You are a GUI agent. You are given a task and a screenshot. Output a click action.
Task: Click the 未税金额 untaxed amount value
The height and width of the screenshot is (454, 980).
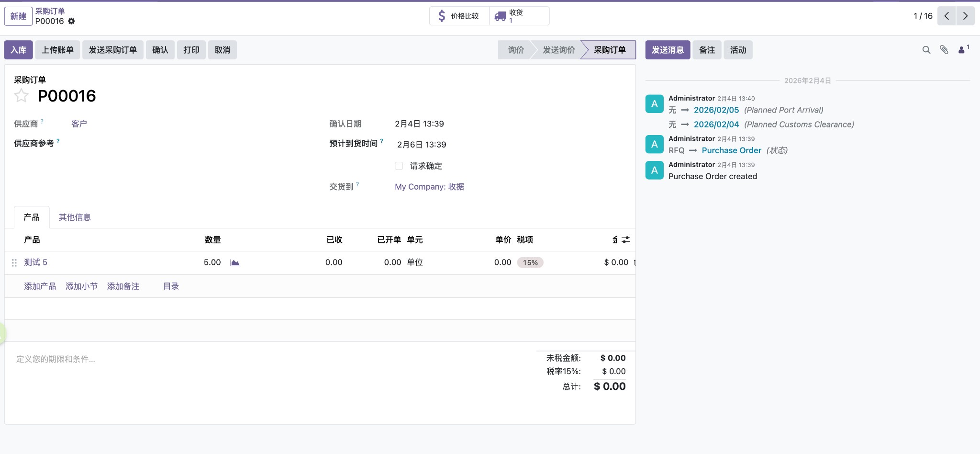tap(613, 358)
